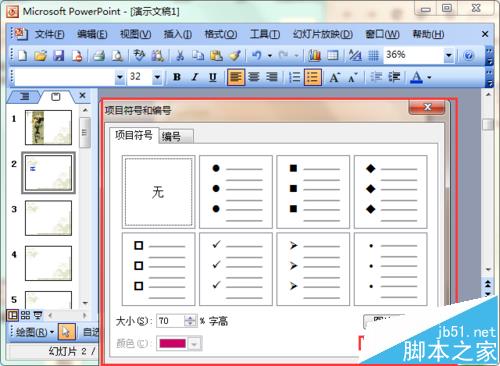Start slide show from current slide icon

click(38, 315)
